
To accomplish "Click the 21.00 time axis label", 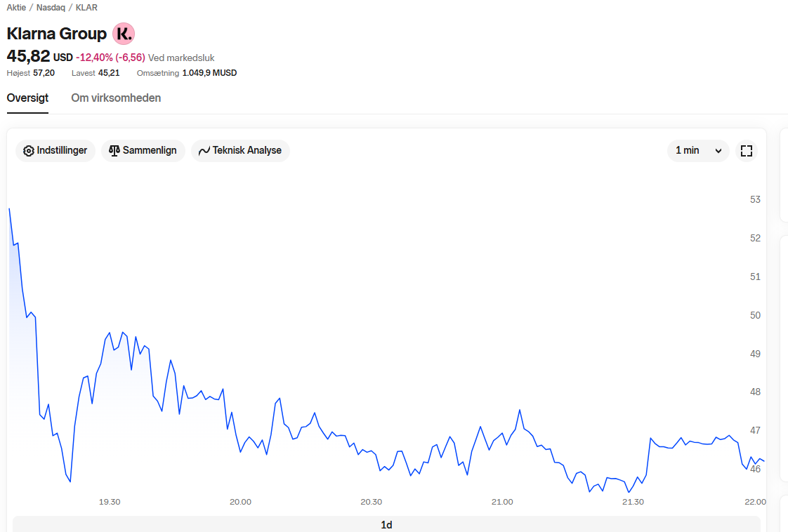I will click(502, 502).
